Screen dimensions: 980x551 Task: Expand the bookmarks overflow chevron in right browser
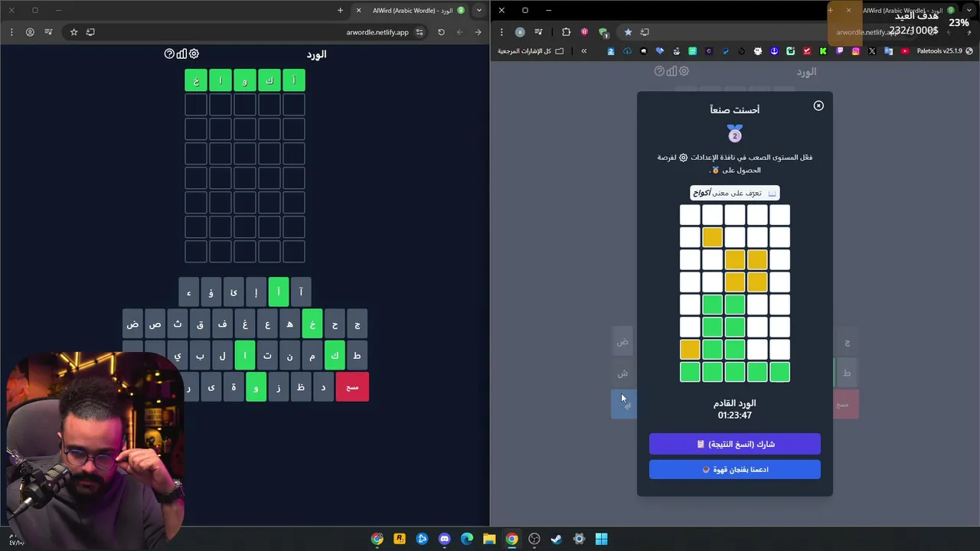(583, 51)
